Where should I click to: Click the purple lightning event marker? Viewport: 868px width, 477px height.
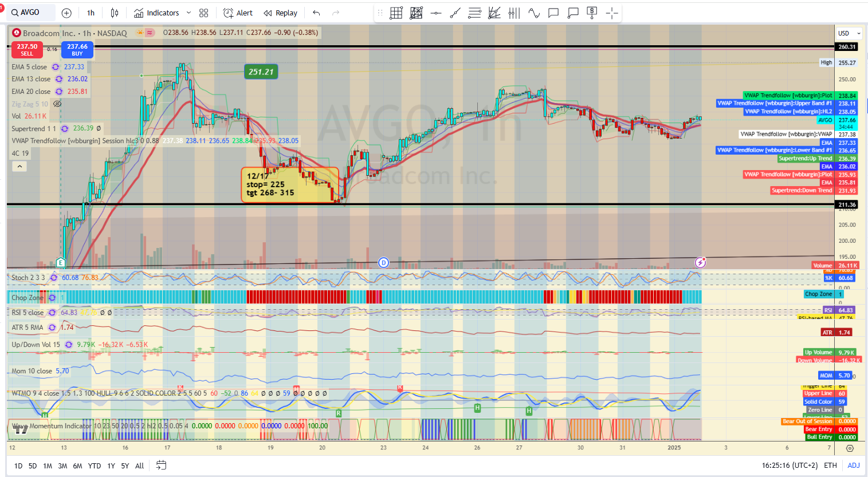[x=700, y=262]
